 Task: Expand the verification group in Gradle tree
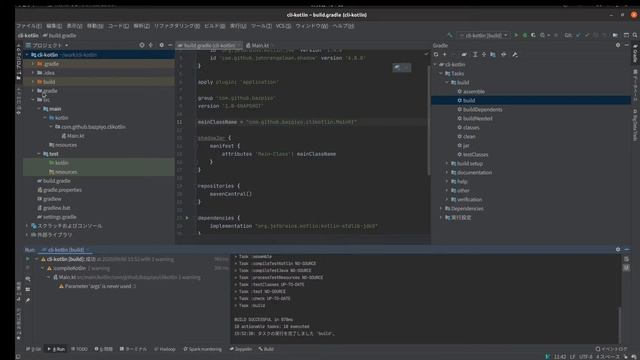pyautogui.click(x=447, y=199)
